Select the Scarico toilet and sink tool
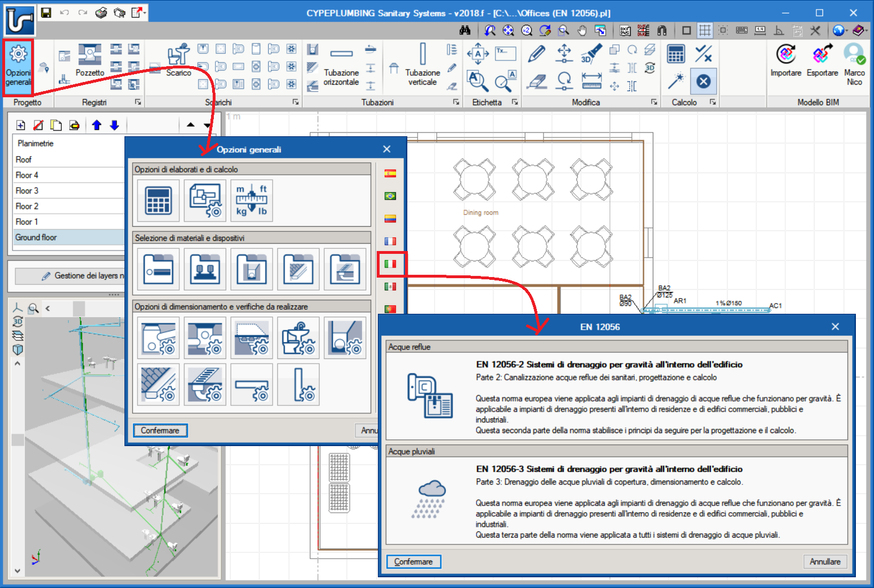874x588 pixels. coord(178,60)
